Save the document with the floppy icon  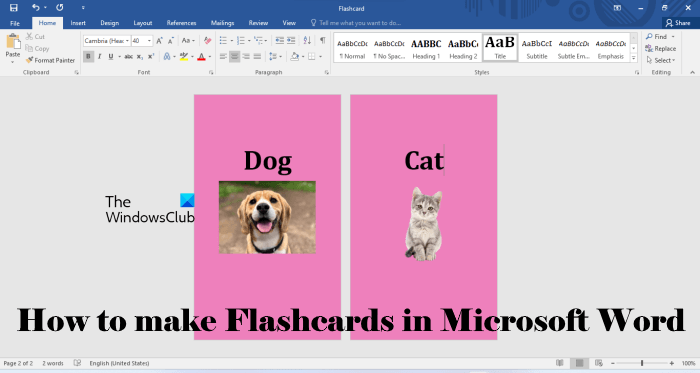13,8
